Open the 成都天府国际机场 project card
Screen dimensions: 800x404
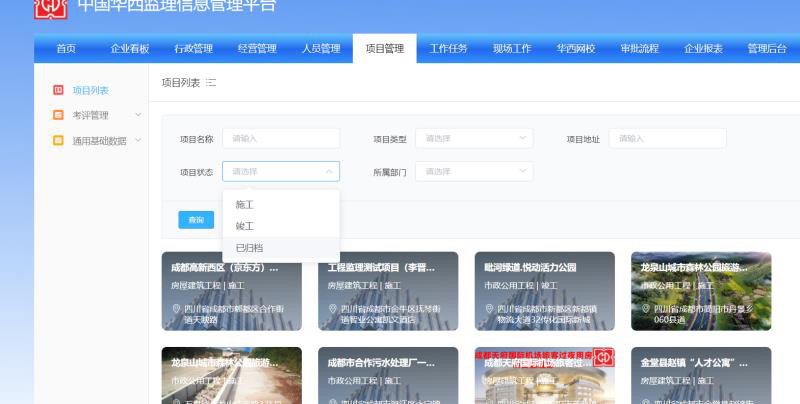(x=544, y=375)
